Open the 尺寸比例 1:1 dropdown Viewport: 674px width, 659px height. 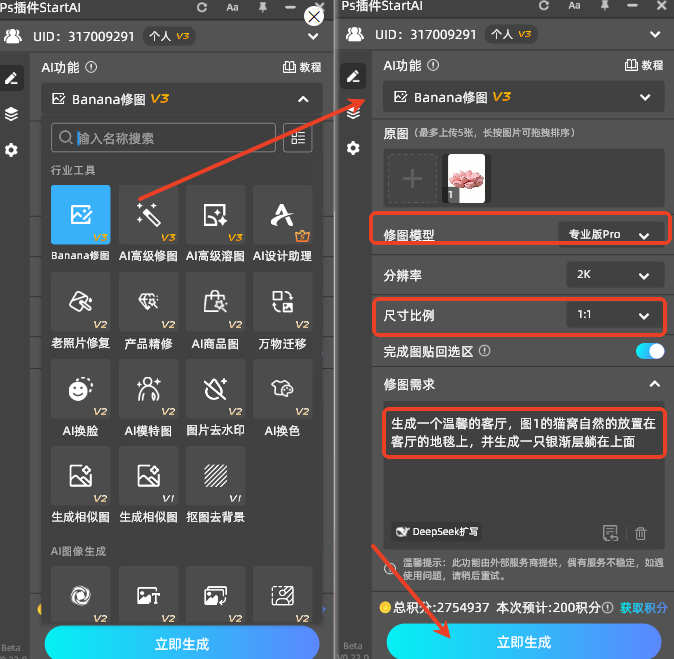pos(616,315)
